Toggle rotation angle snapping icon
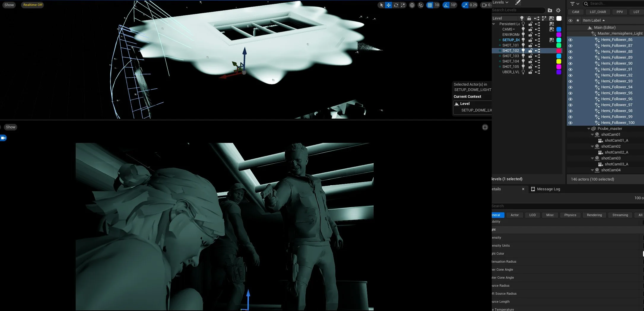 [x=446, y=5]
